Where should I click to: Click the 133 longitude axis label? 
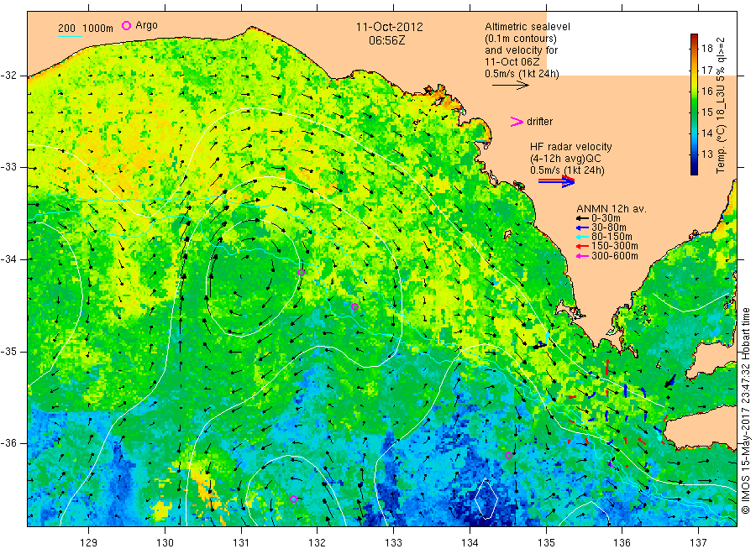click(393, 543)
